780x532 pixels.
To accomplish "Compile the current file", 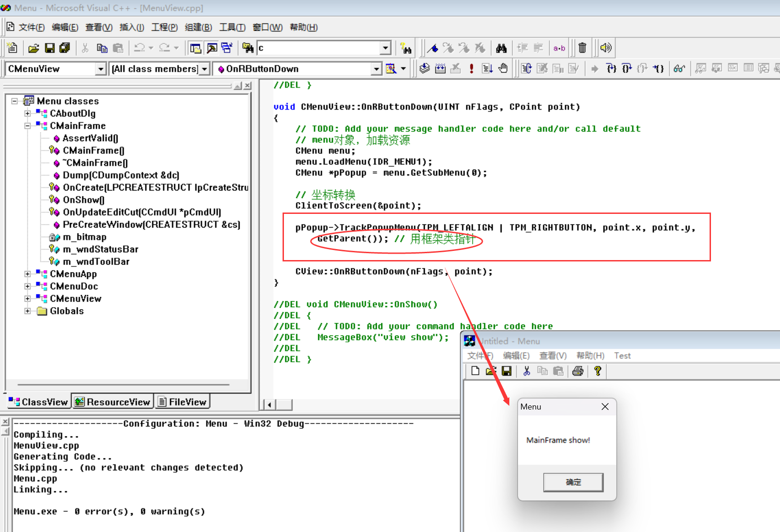I will coord(425,69).
